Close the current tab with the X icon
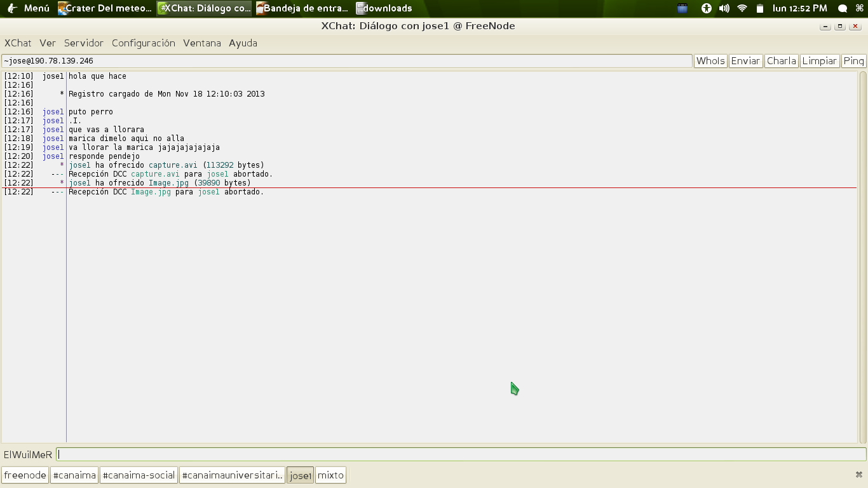Screen dimensions: 868x488 coord(859,475)
